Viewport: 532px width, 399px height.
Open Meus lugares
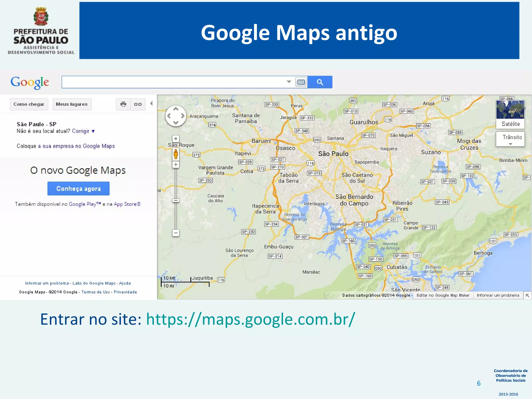[x=72, y=104]
